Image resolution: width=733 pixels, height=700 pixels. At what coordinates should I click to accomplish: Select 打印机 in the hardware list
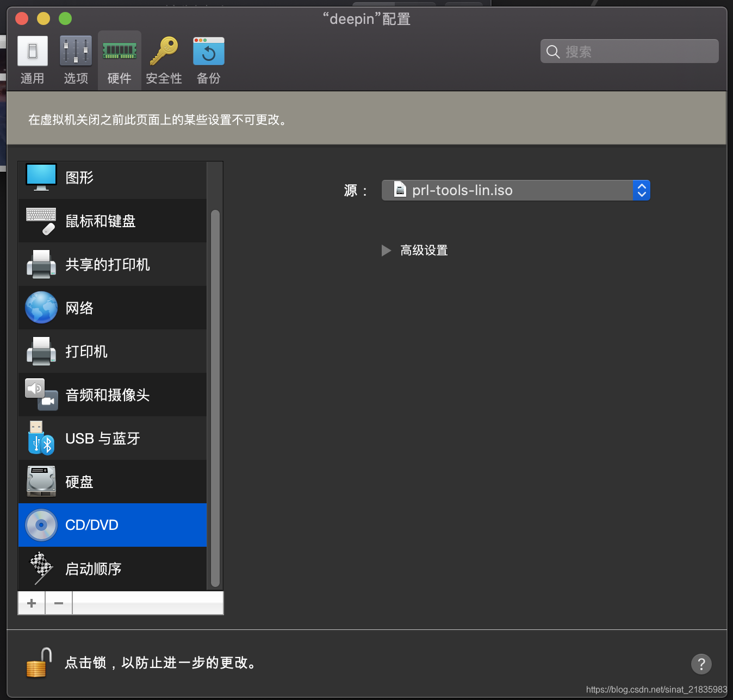[x=113, y=351]
